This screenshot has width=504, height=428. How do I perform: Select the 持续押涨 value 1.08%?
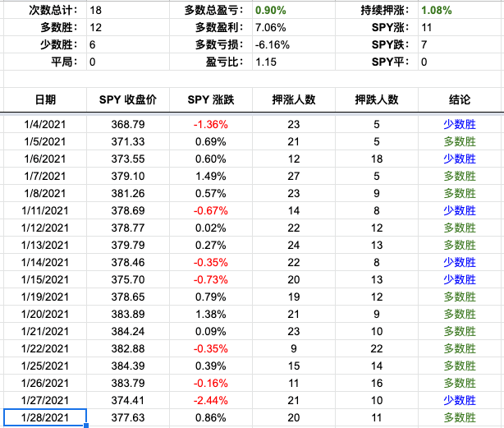point(460,10)
